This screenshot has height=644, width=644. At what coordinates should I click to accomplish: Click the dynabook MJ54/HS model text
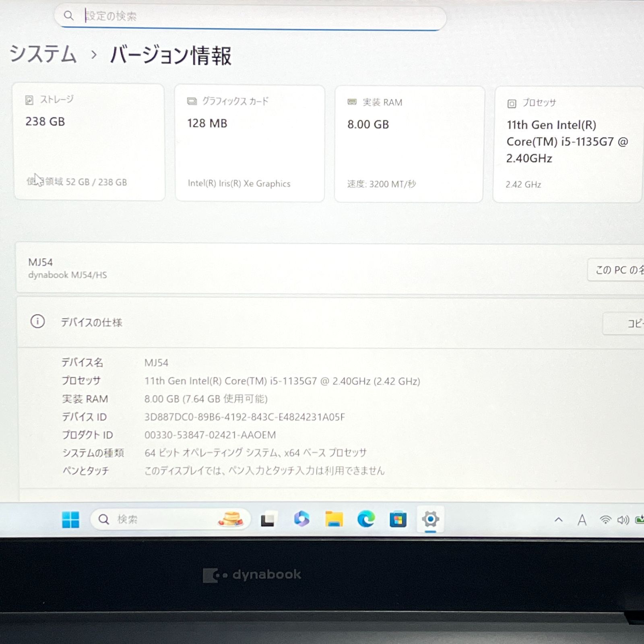68,275
